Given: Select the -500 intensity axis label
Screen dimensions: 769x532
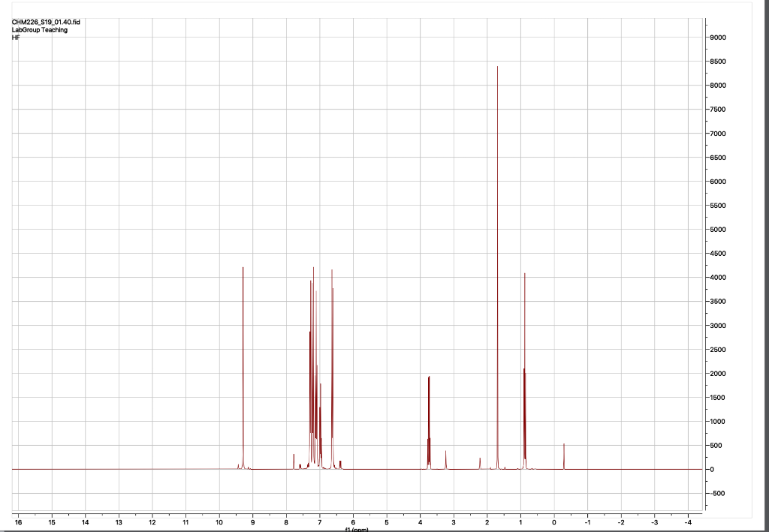Looking at the screenshot, I should point(719,492).
